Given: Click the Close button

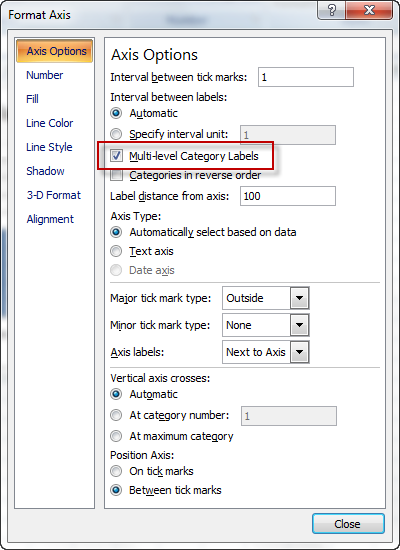Looking at the screenshot, I should (x=348, y=524).
